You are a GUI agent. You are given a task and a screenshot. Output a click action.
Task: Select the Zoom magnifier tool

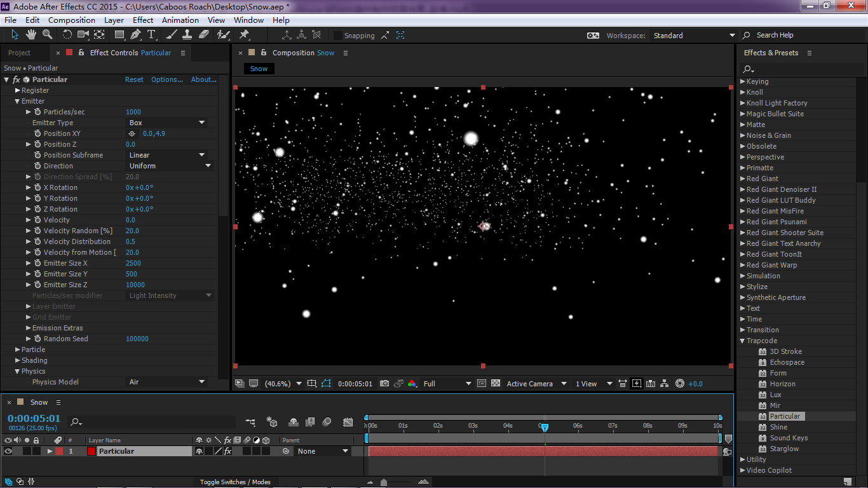(48, 35)
